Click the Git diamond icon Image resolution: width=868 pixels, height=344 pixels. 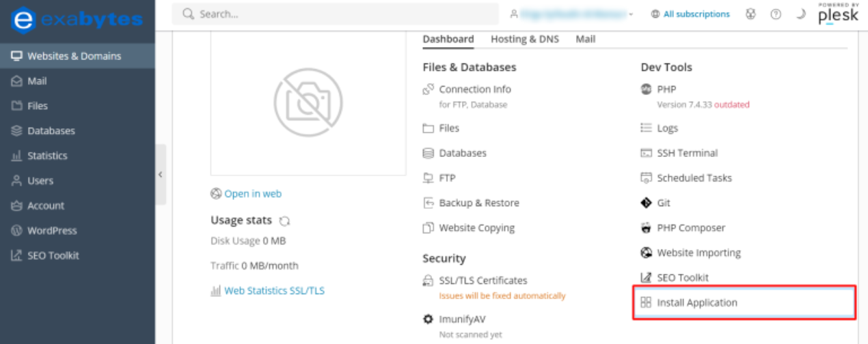coord(646,203)
